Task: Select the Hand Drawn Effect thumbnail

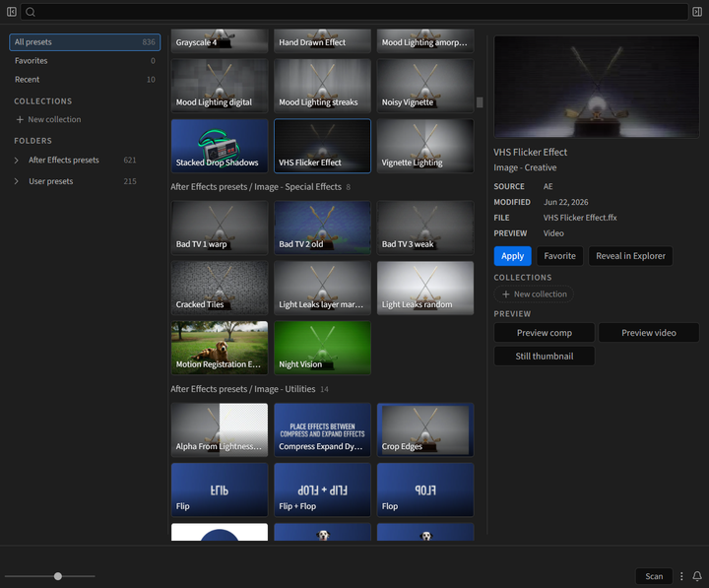Action: (x=322, y=40)
